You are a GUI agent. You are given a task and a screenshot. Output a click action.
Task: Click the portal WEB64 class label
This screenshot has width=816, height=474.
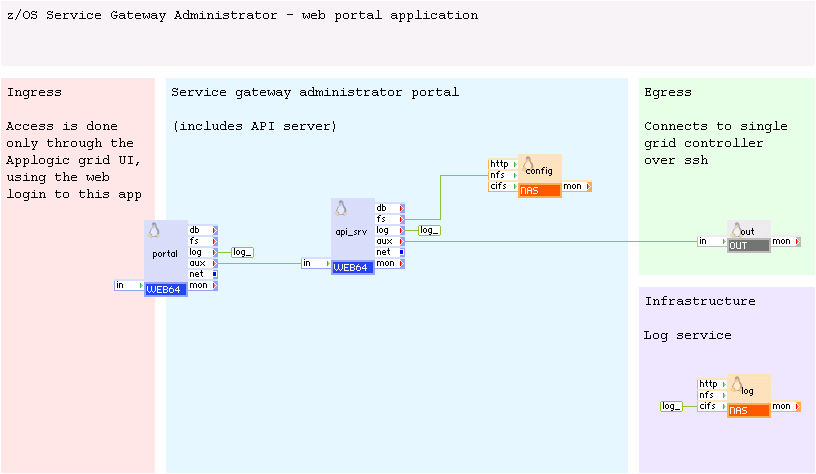165,290
